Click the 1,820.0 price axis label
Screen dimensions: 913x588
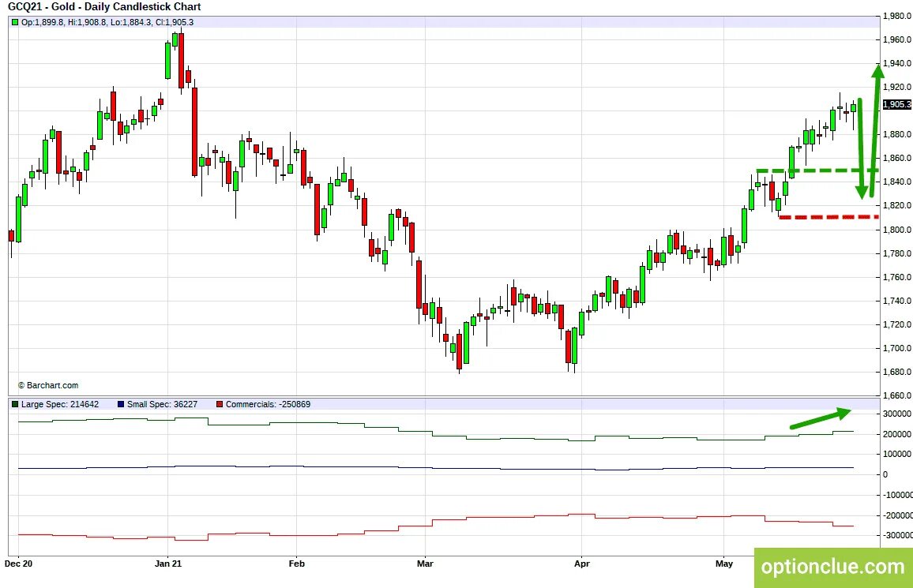point(896,205)
